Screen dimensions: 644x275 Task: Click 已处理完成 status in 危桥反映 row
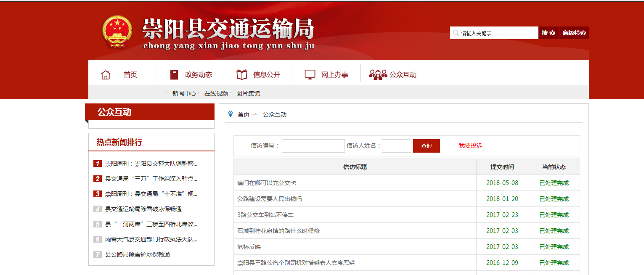pos(554,247)
